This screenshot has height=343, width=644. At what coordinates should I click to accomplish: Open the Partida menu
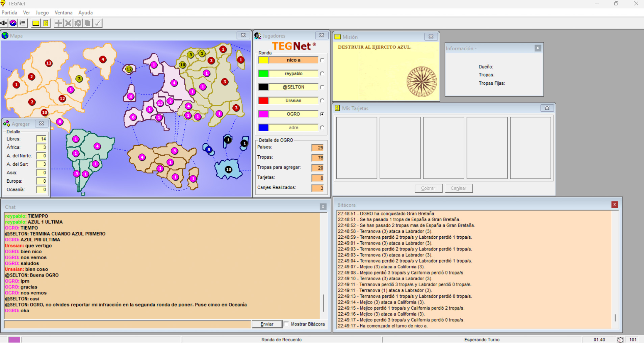[x=9, y=12]
